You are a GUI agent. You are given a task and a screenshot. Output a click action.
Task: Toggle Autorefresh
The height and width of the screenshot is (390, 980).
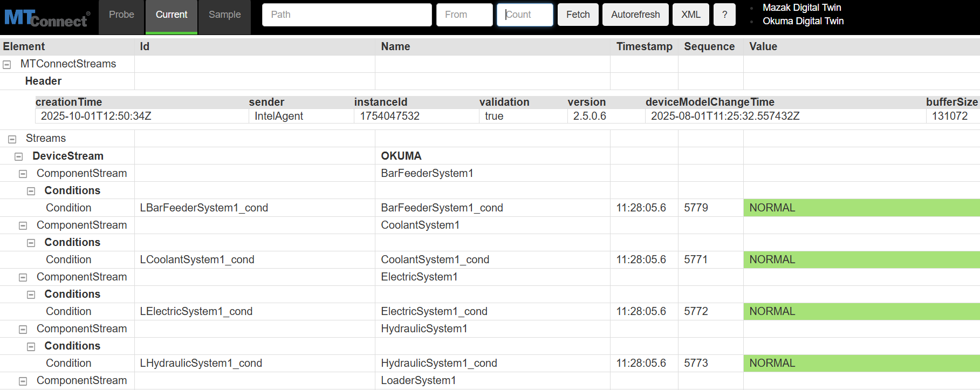[635, 15]
